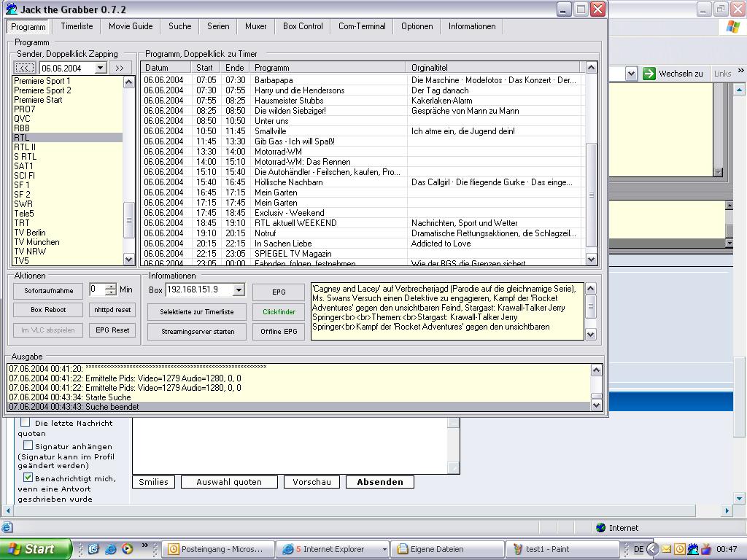Open the Movie Guide tab
747x560 pixels.
pyautogui.click(x=131, y=26)
